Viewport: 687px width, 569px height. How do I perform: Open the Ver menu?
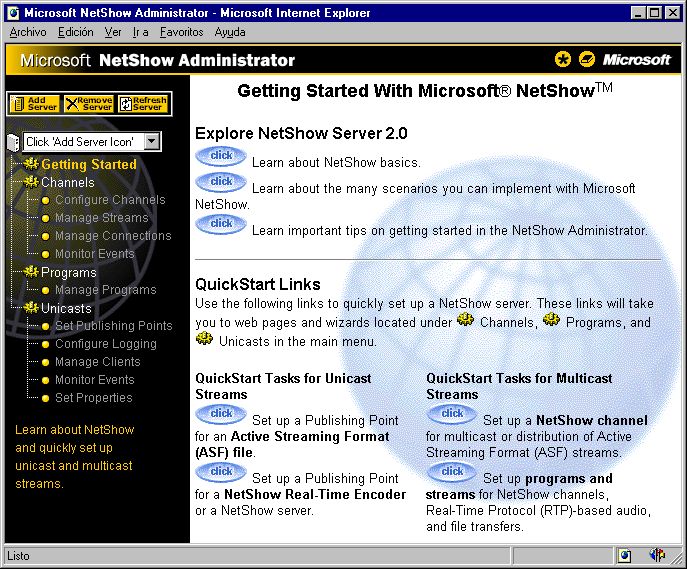113,32
